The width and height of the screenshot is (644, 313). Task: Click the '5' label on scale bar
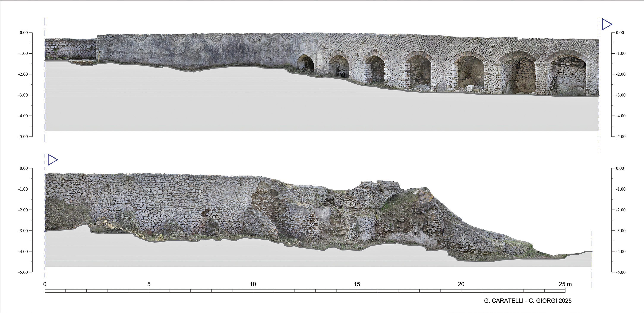(149, 284)
